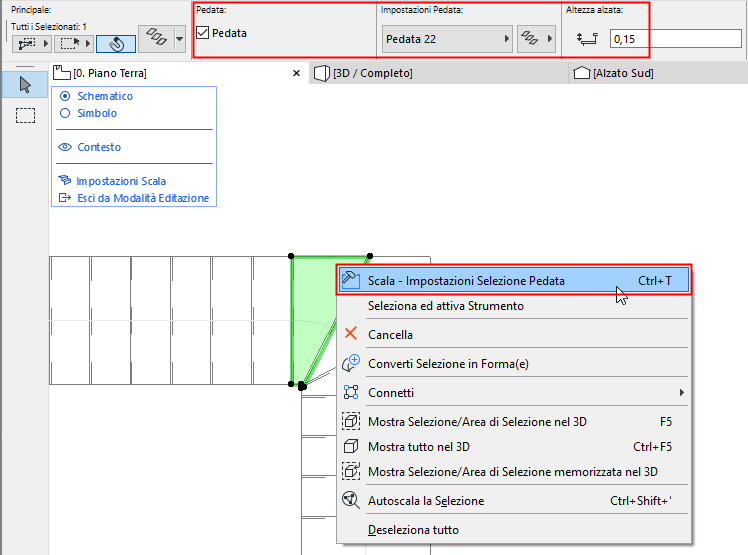This screenshot has width=748, height=555.
Task: Open Impostazioni Scala link
Action: tap(121, 181)
